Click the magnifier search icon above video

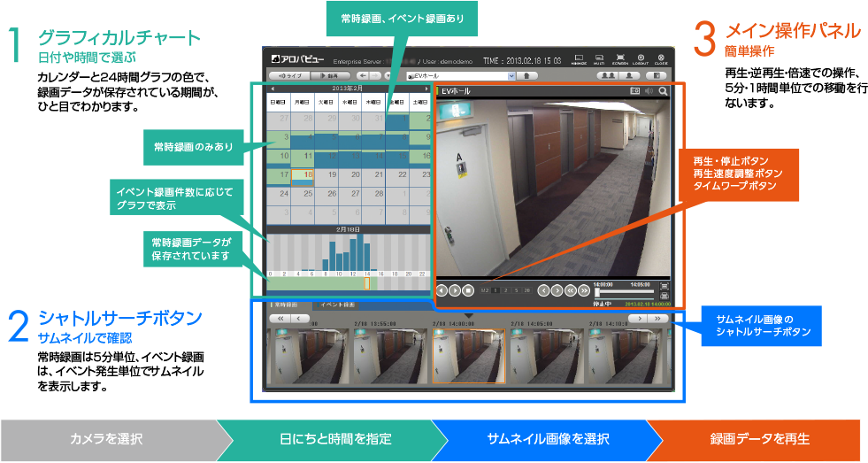664,90
